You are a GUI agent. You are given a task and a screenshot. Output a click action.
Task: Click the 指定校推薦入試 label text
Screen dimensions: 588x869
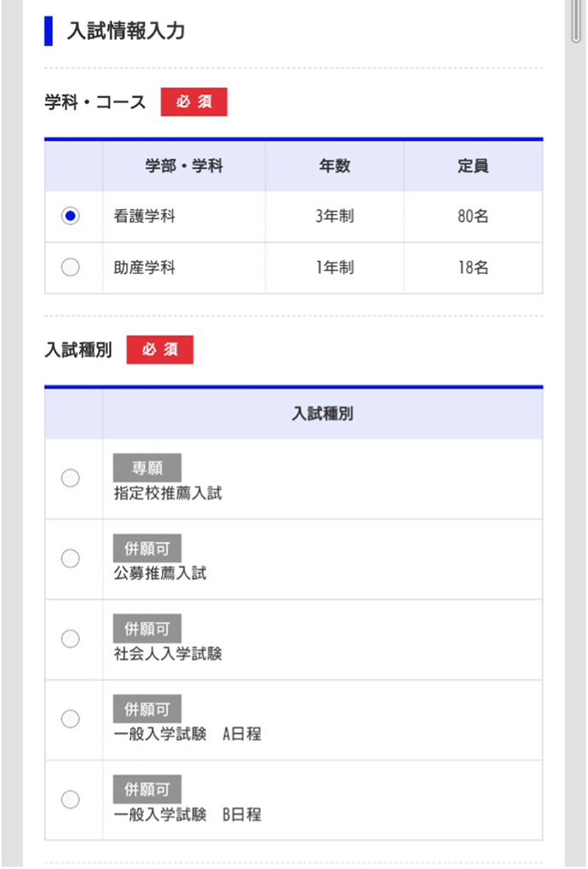click(x=168, y=493)
